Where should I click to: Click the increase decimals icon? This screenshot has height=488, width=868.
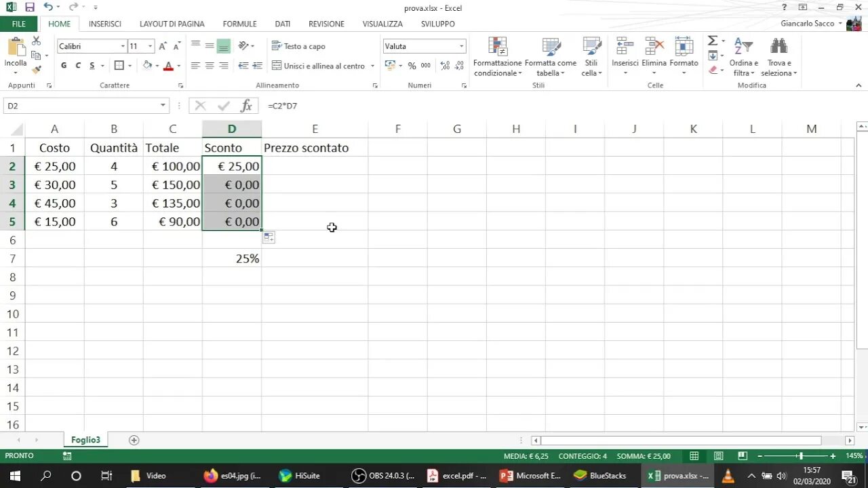[443, 66]
